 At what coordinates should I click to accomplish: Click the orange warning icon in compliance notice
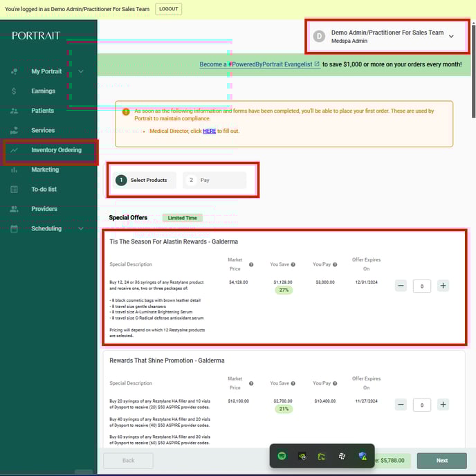[126, 111]
